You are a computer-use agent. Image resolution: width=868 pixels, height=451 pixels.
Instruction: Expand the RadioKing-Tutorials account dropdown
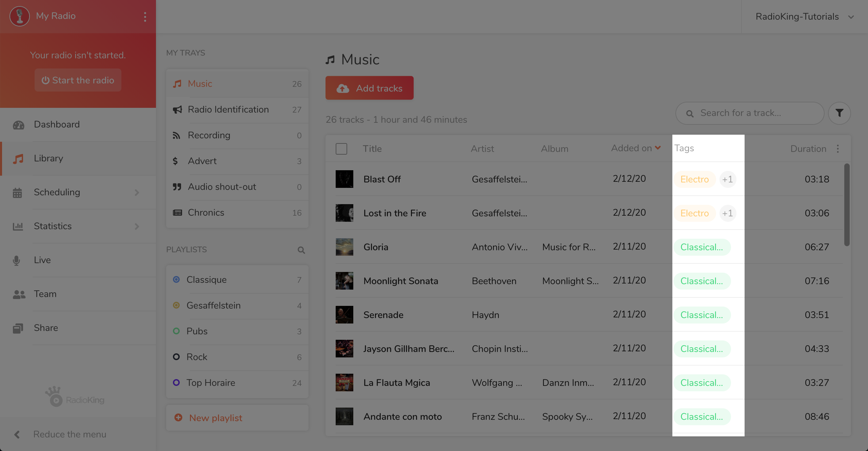850,17
